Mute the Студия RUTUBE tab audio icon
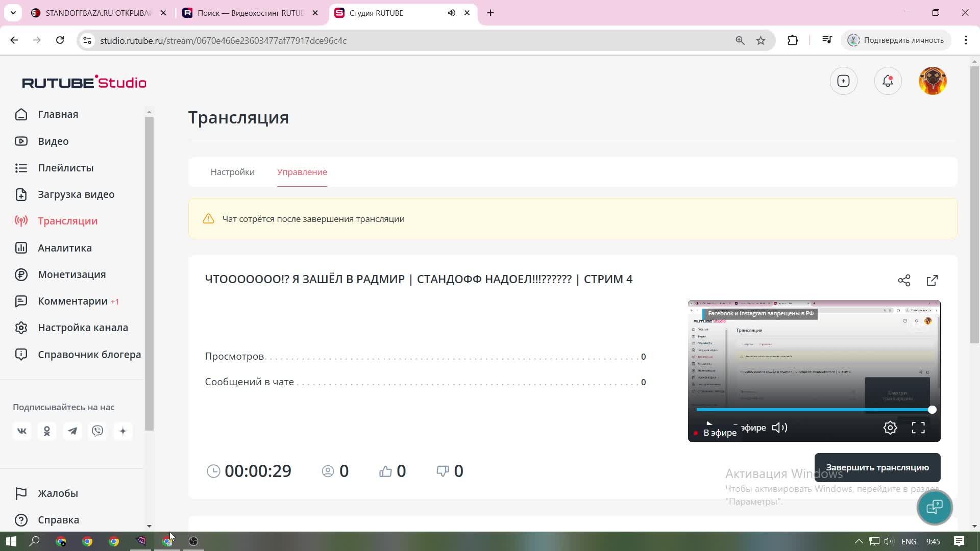Viewport: 980px width, 551px height. [452, 13]
